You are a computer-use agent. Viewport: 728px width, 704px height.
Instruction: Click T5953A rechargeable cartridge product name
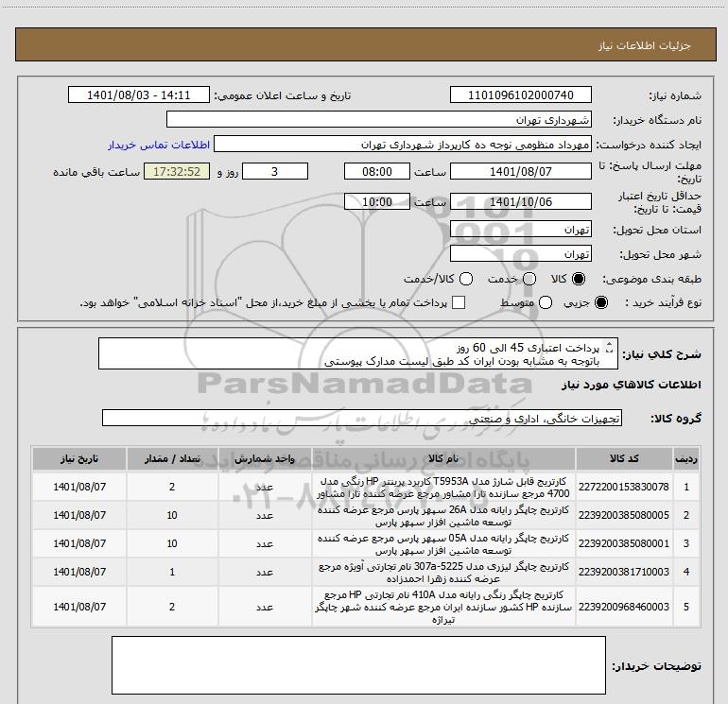[x=443, y=488]
